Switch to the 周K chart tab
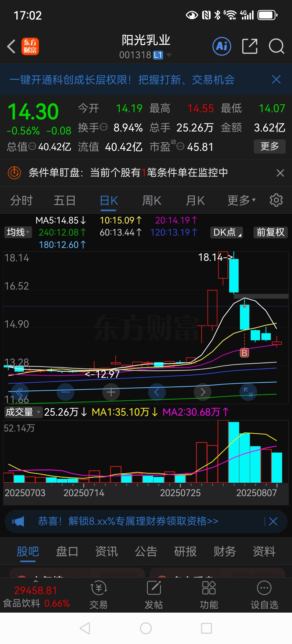Image resolution: width=292 pixels, height=644 pixels. click(152, 200)
